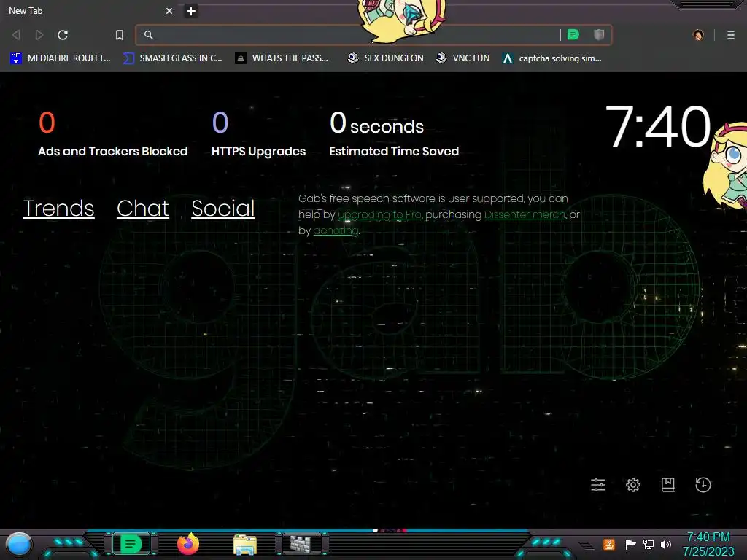The width and height of the screenshot is (747, 560).
Task: Open File Explorer from taskbar
Action: pyautogui.click(x=245, y=544)
